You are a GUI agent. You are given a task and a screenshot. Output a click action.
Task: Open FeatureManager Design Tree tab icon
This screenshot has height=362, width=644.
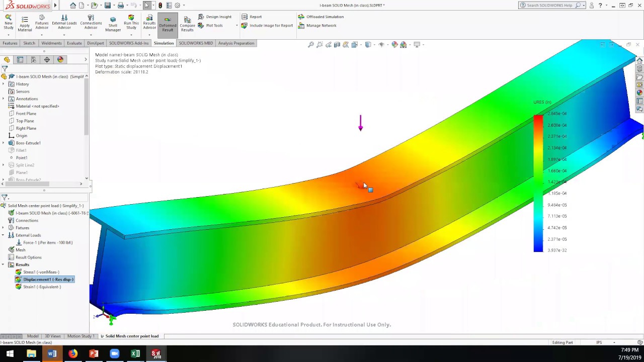pos(7,60)
